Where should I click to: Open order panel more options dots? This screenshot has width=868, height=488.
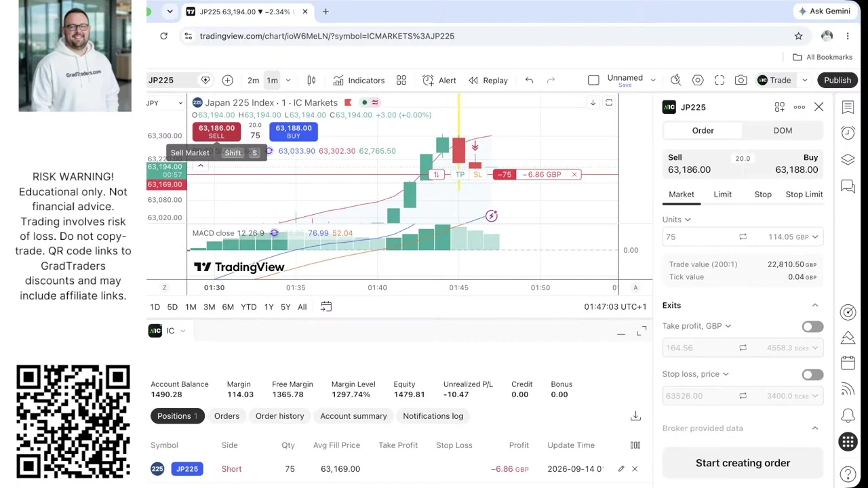(x=800, y=107)
